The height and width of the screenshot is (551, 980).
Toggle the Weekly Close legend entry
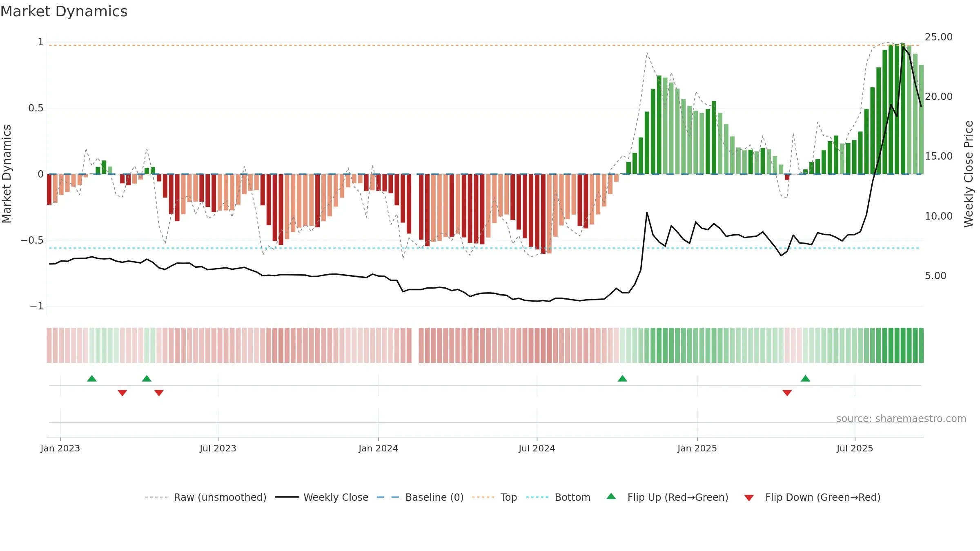click(321, 497)
